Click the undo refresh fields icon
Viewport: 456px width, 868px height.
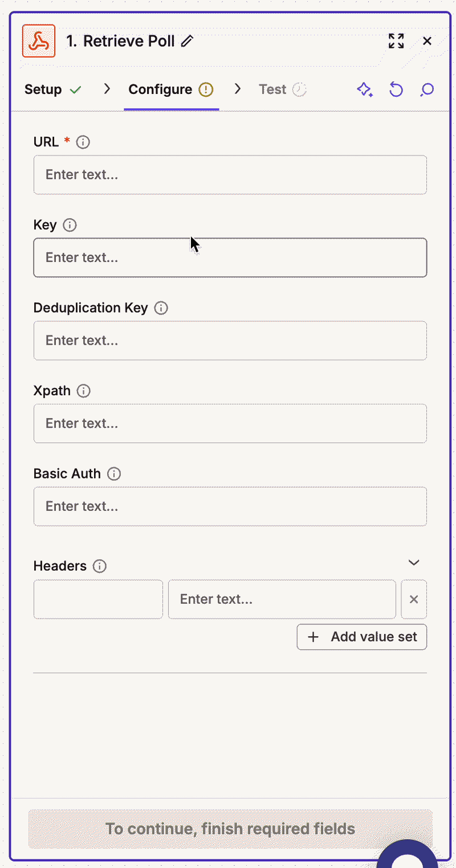pos(396,89)
